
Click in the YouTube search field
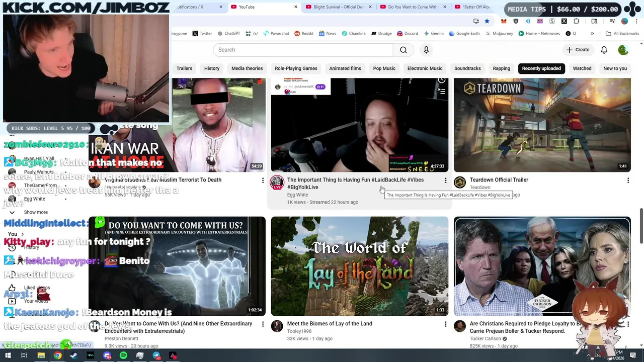coord(303,50)
